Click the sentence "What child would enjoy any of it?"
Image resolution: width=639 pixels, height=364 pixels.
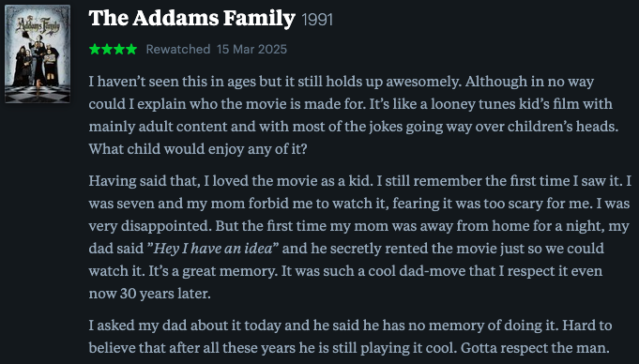pos(198,149)
